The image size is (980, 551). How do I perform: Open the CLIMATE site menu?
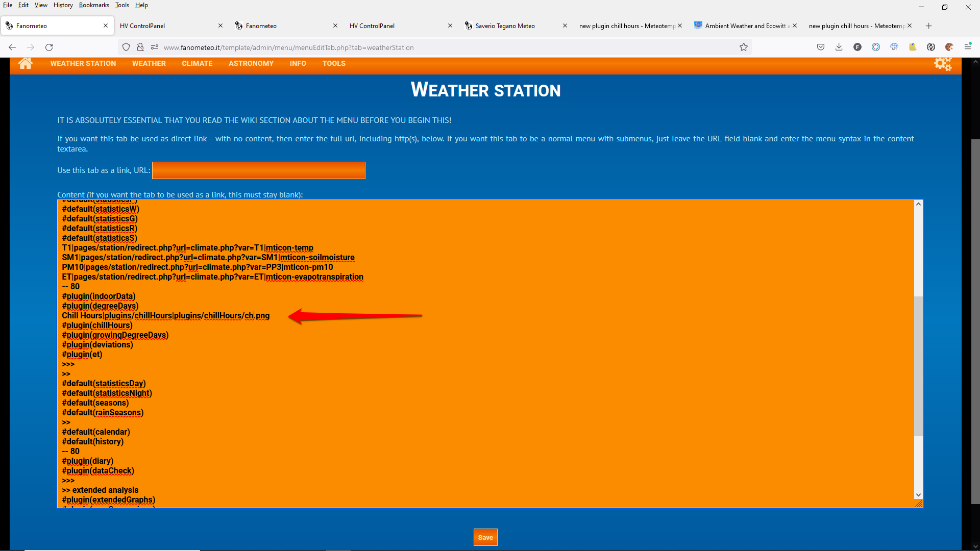tap(197, 63)
